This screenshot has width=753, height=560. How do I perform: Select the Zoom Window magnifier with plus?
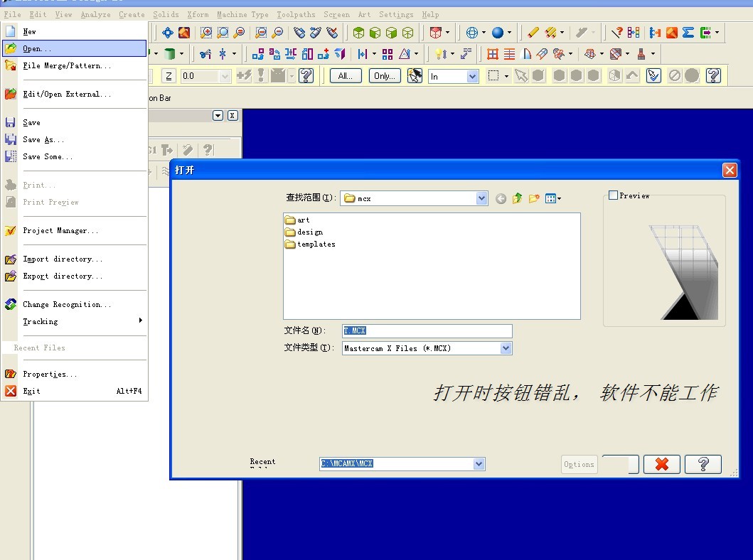[206, 33]
